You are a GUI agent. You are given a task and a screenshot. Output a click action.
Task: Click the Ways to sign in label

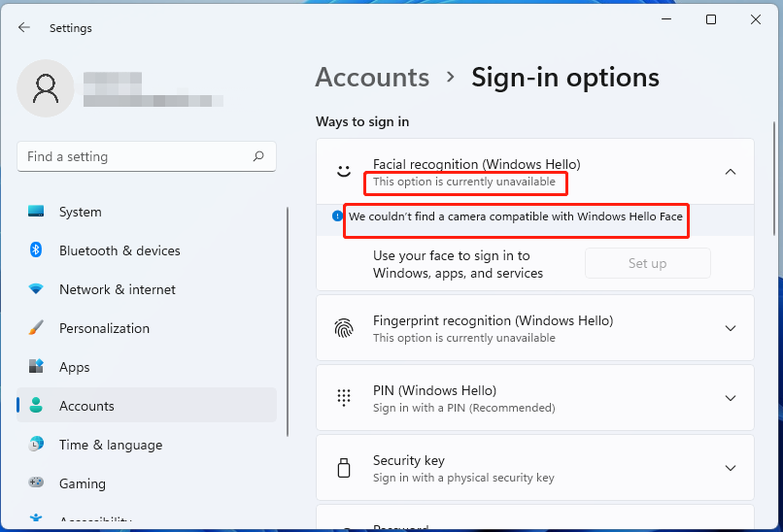[x=362, y=121]
